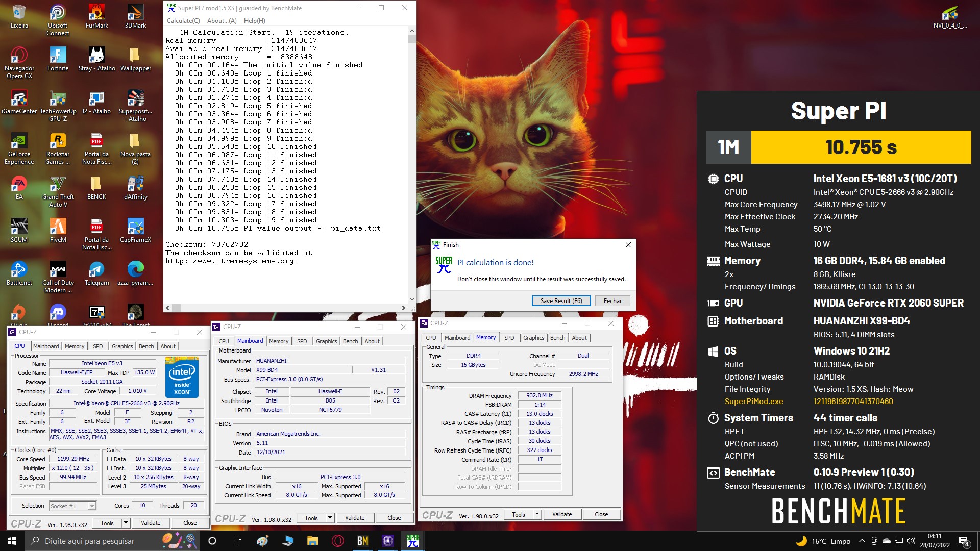Open the Wallpapper folder icon

[x=135, y=59]
